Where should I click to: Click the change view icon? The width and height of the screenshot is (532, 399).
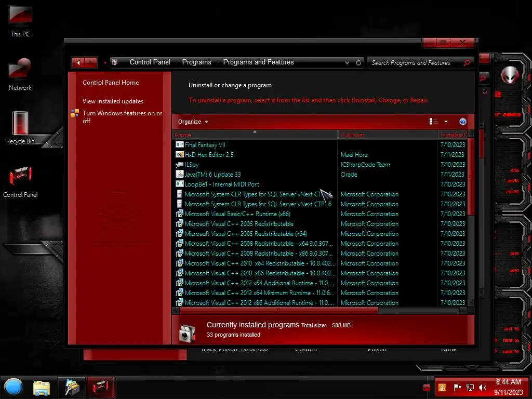pos(434,122)
